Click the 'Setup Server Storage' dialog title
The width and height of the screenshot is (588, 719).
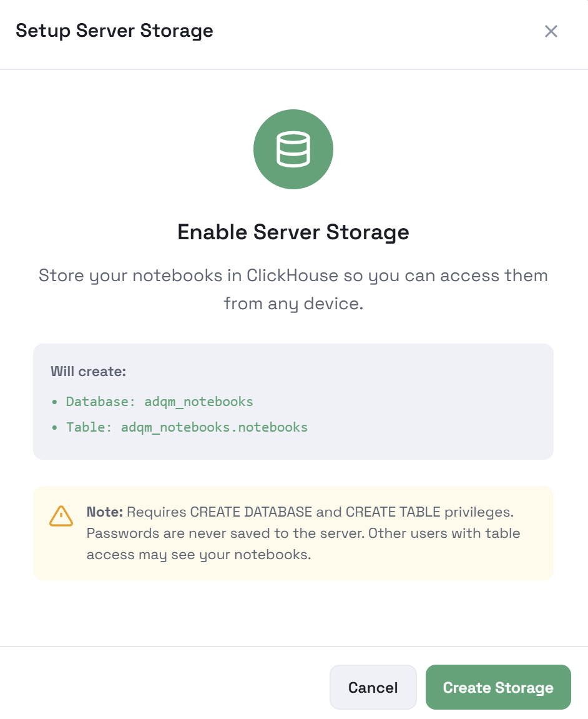point(114,31)
